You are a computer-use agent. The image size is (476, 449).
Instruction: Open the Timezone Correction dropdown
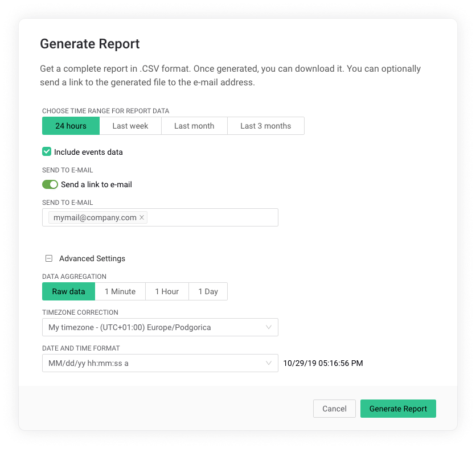[x=160, y=327]
